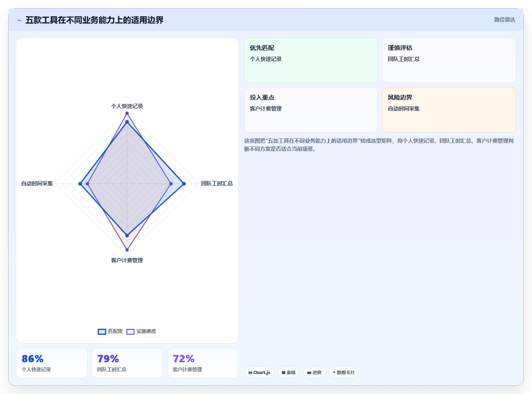
Task: Toggle the 匹配度 legend swatch
Action: click(x=102, y=331)
